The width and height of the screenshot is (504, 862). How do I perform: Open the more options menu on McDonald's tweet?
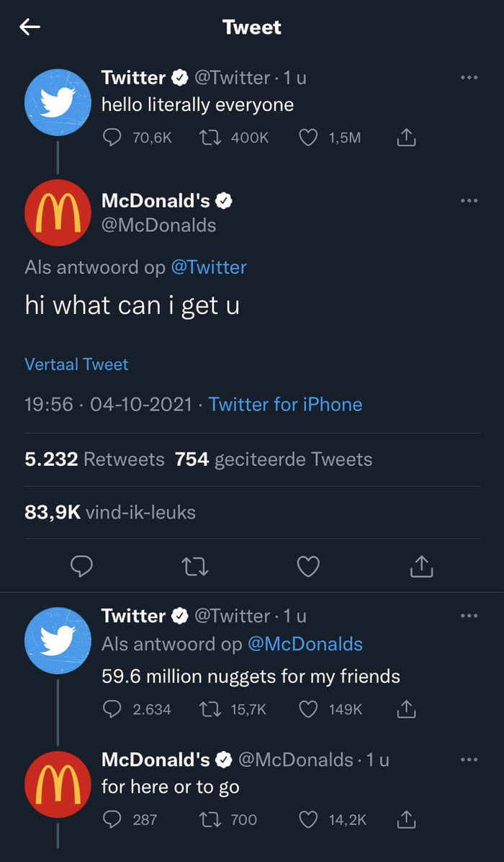469,200
